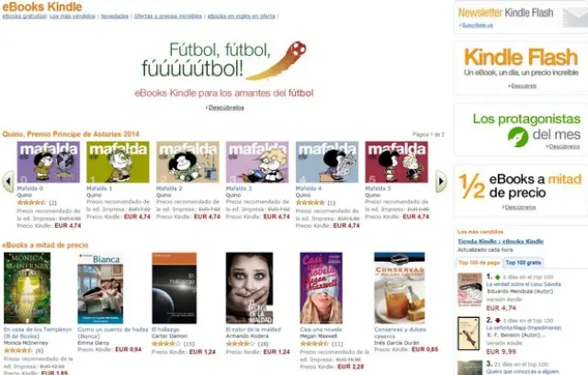Open the Mafalda 0 book cover

click(49, 162)
